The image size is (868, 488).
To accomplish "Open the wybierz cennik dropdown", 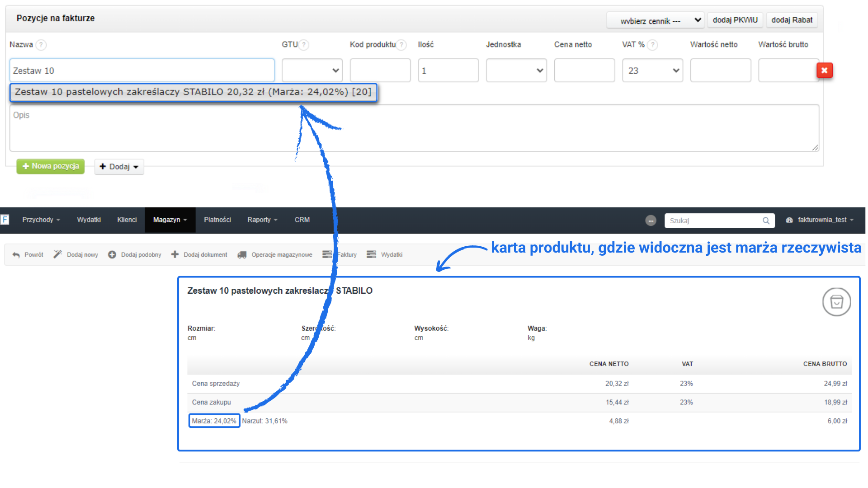I will pyautogui.click(x=655, y=21).
